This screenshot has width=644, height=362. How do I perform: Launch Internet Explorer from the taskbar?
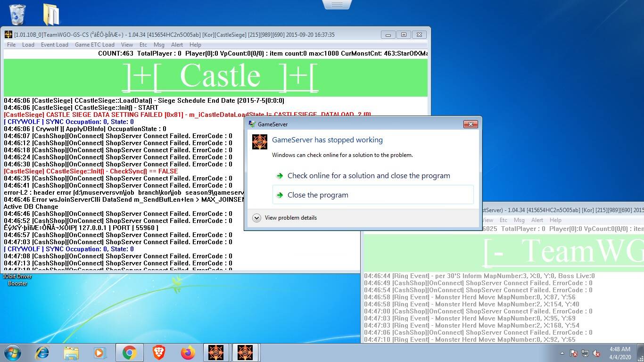click(x=42, y=353)
